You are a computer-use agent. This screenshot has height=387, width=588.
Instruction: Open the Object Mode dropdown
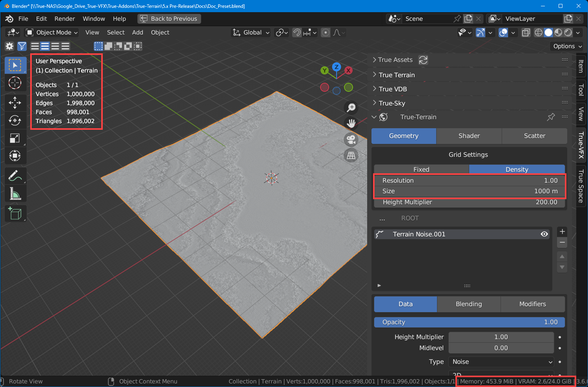52,33
